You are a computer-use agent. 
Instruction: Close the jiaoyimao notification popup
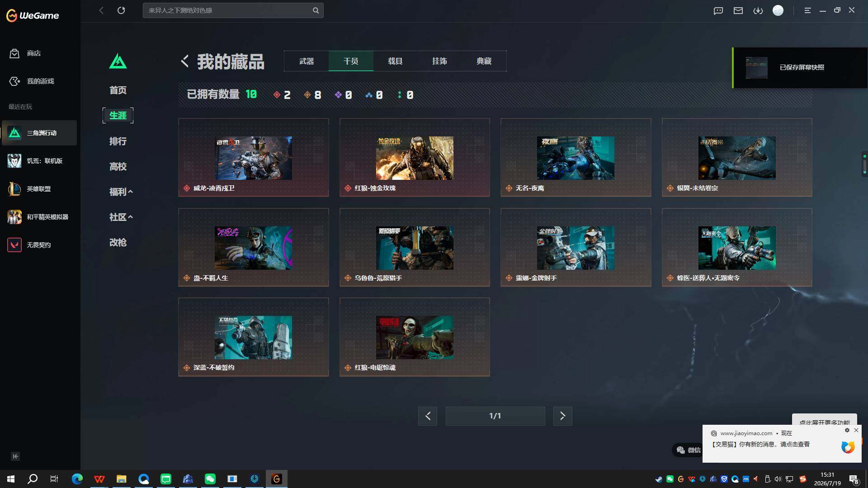(x=856, y=430)
